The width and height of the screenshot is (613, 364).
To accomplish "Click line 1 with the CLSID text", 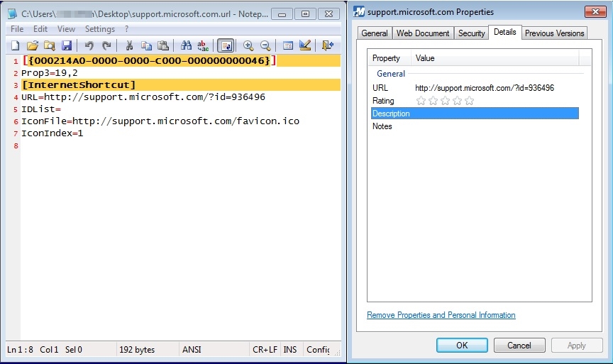I will pyautogui.click(x=149, y=60).
